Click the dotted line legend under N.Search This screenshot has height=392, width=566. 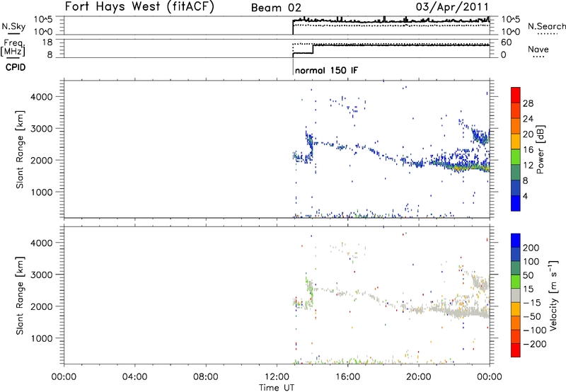(x=547, y=34)
